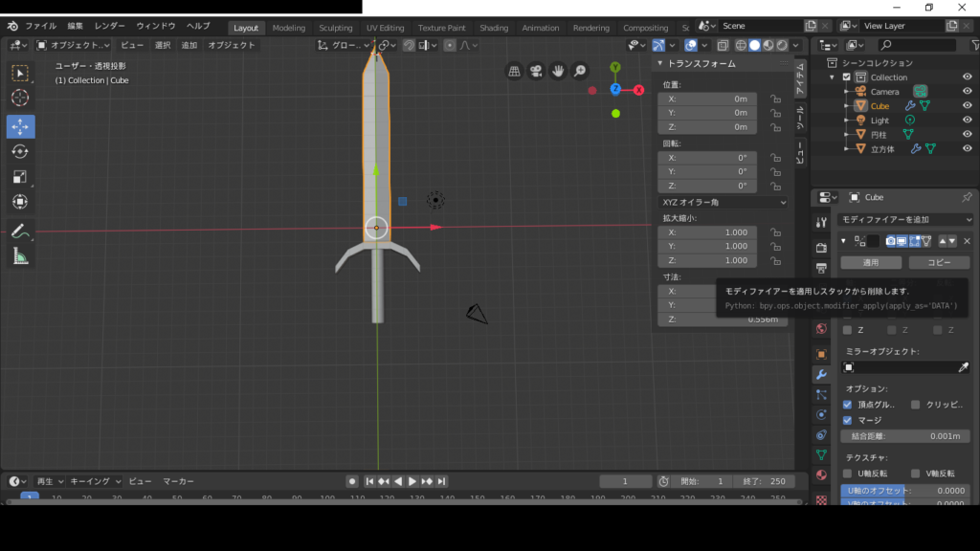Viewport: 980px width, 551px height.
Task: Click the eyedropper for mirror object
Action: [x=964, y=367]
